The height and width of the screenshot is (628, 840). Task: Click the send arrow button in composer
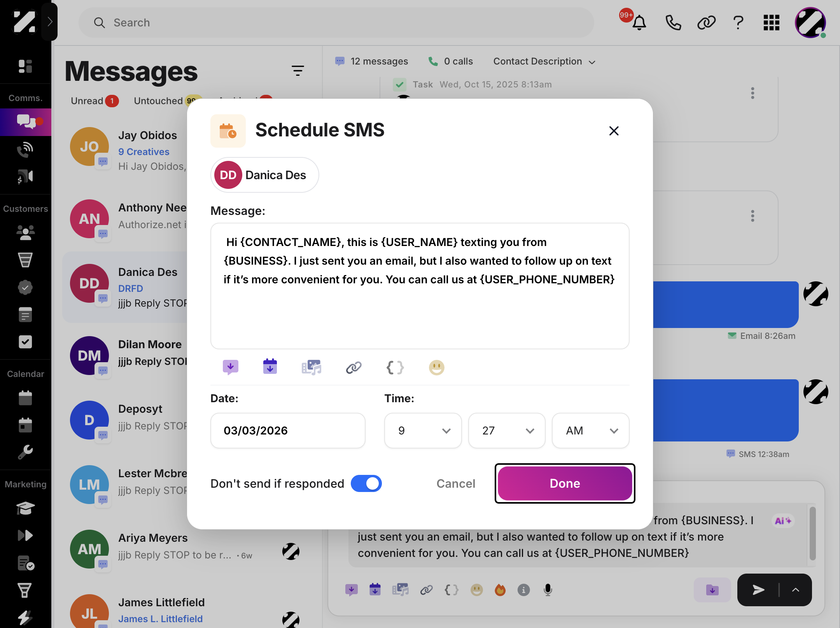[758, 590]
